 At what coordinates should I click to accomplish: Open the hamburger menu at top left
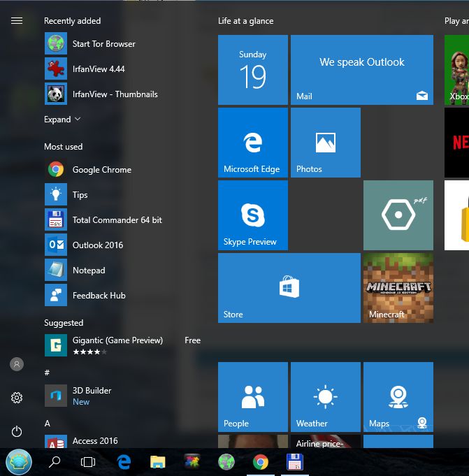17,21
